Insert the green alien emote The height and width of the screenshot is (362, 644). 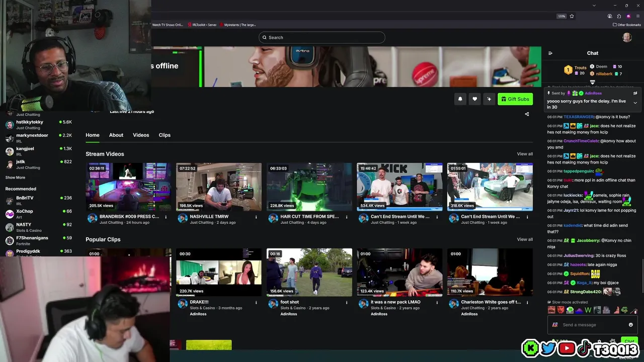point(570,310)
